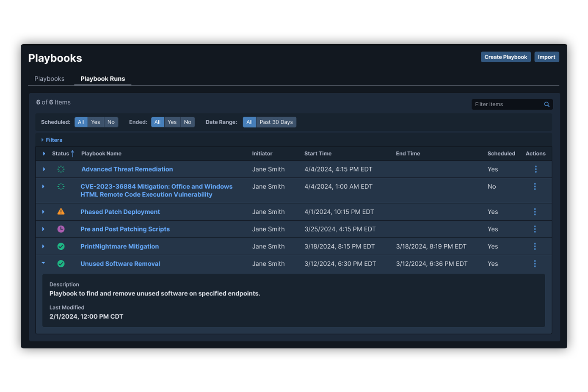This screenshot has width=588, height=392.
Task: Open actions menu for Unused Software Removal
Action: (535, 264)
